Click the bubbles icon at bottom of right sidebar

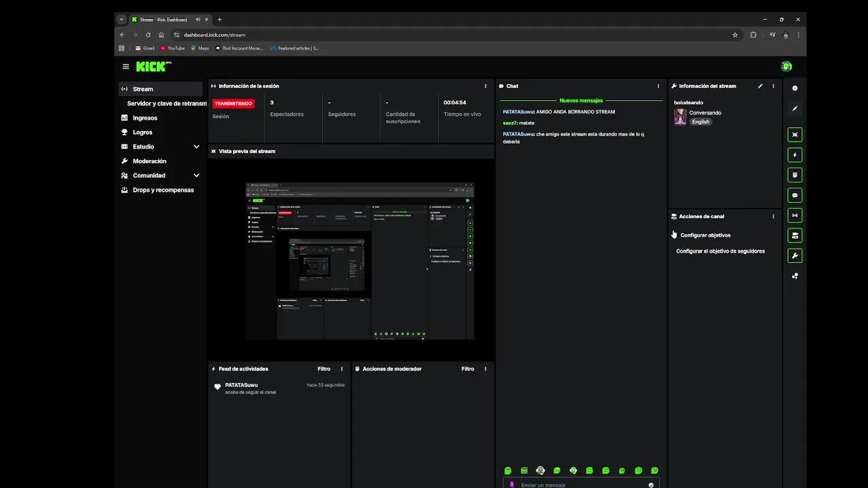795,276
